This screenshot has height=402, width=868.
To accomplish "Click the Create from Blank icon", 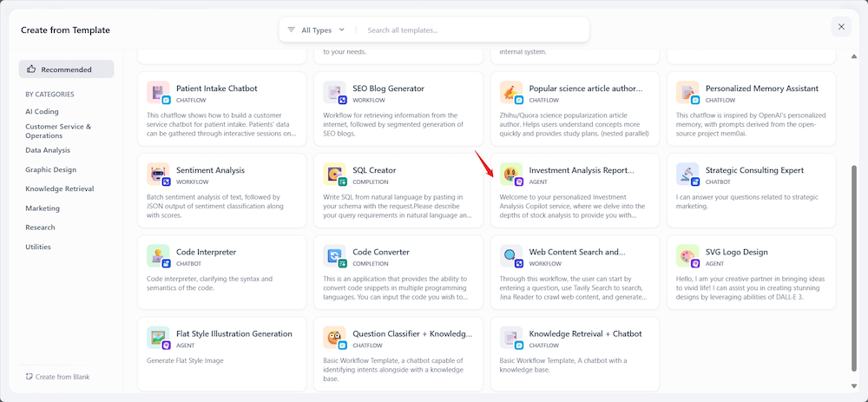I will point(30,377).
